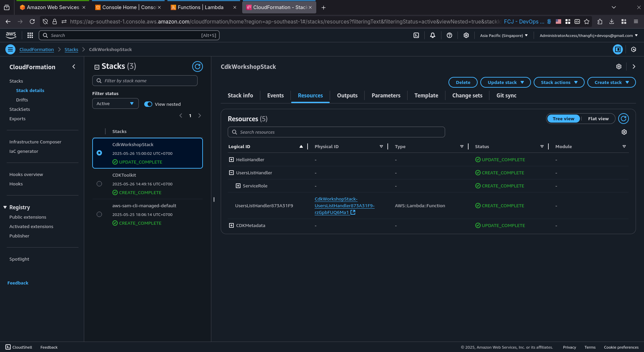This screenshot has width=644, height=352.
Task: Open external link icon for UsersListHandler physical ID
Action: [x=353, y=212]
